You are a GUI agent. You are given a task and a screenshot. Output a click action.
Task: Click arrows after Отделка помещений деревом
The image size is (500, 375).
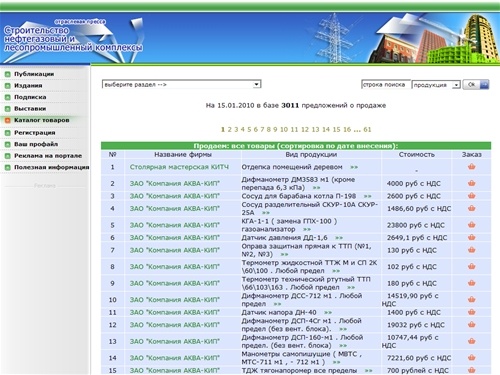pyautogui.click(x=354, y=167)
